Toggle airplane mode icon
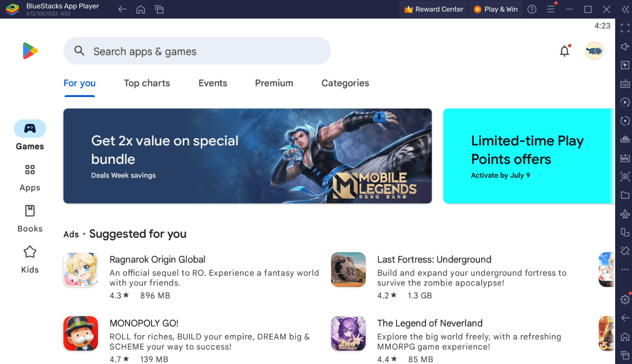The image size is (632, 364). click(x=625, y=214)
